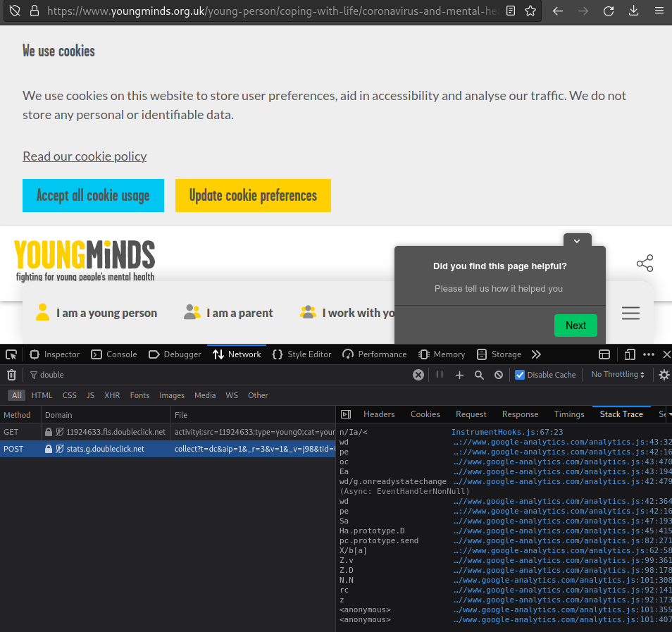Click the tracking protection shield icon
The height and width of the screenshot is (632, 672).
click(15, 11)
